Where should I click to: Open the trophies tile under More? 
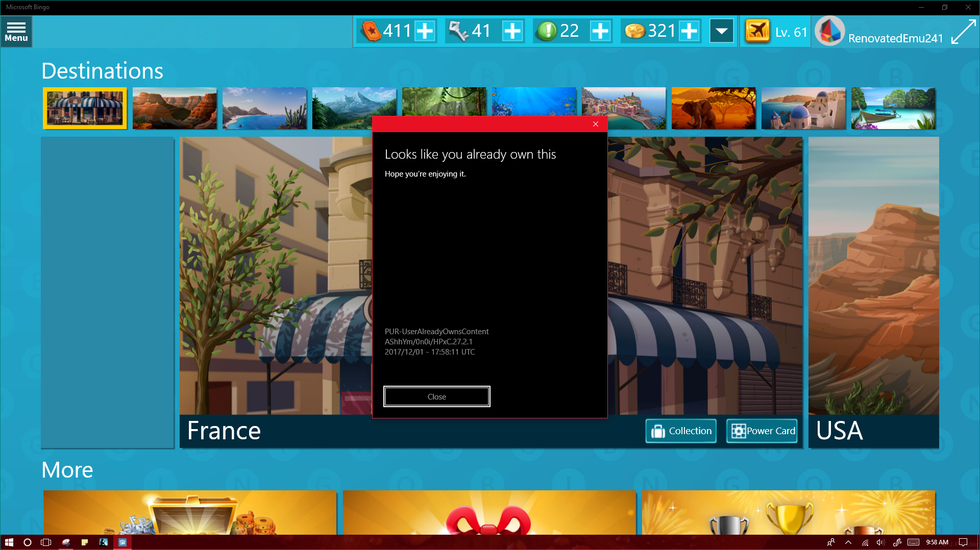click(x=788, y=512)
